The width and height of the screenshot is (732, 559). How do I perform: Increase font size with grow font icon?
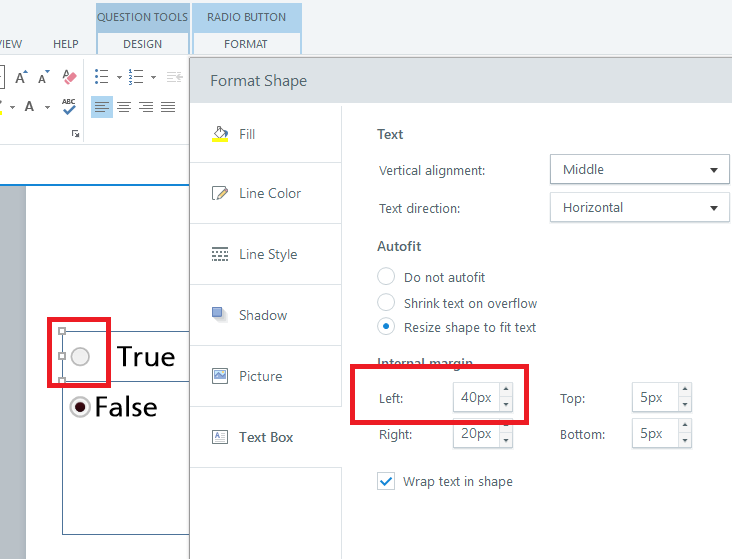point(21,77)
